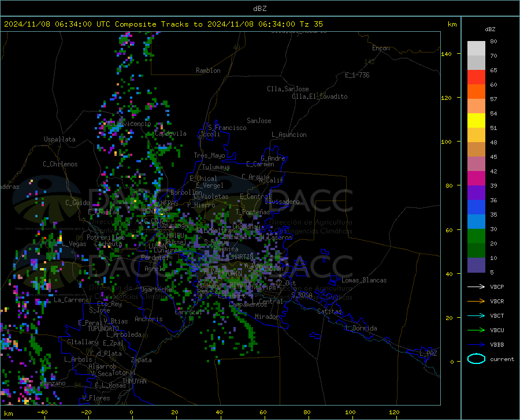The width and height of the screenshot is (520, 420).
Task: Click the La_Carrera place label
Action: [x=71, y=300]
